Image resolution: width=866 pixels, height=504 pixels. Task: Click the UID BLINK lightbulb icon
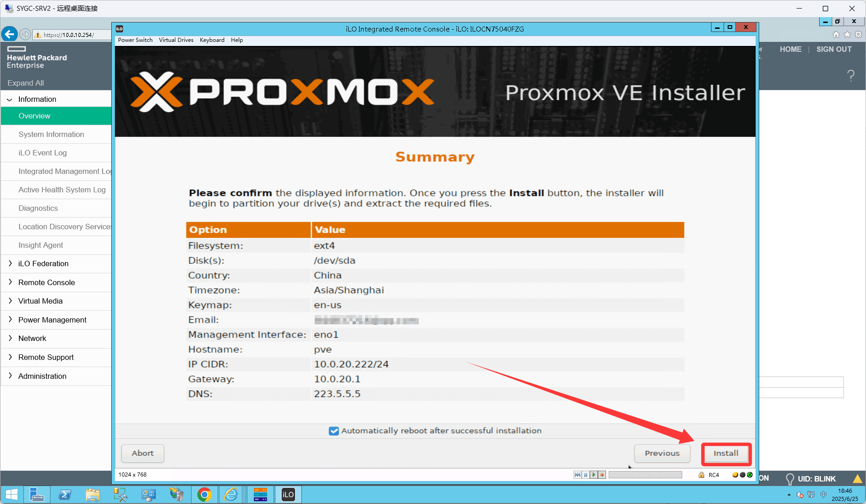789,479
